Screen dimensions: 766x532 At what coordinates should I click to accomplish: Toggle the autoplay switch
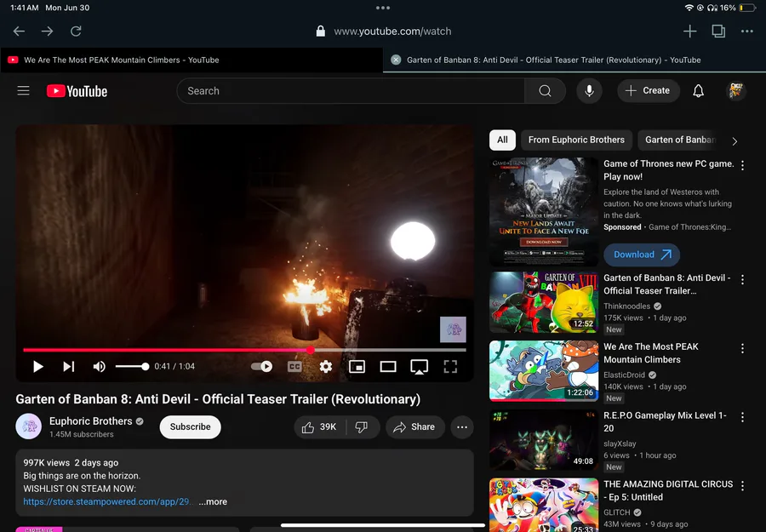coord(262,366)
